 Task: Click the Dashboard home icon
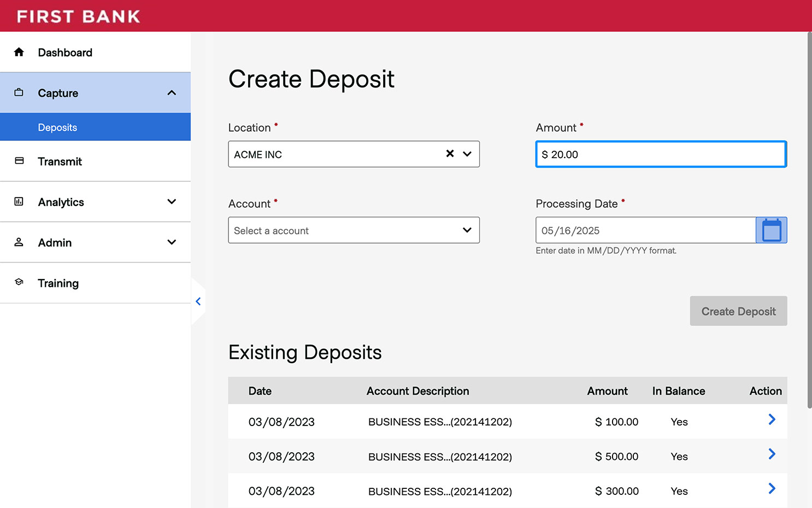point(19,52)
